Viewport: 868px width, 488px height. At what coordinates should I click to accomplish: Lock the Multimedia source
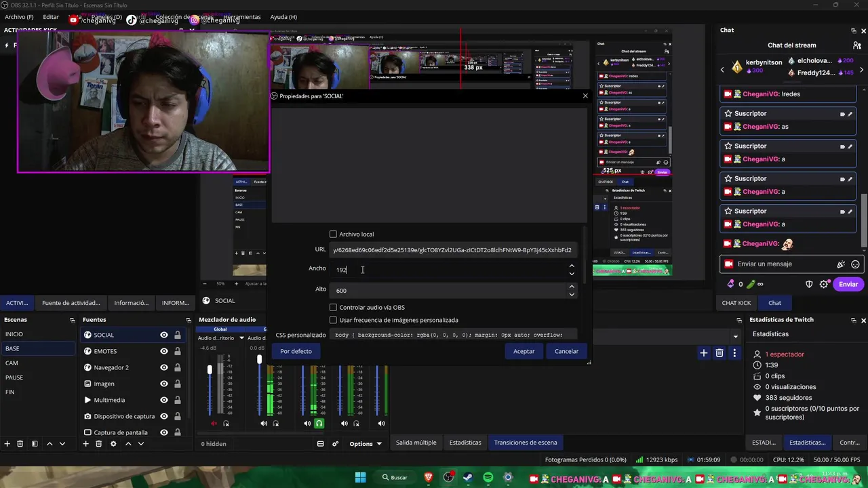(x=178, y=400)
